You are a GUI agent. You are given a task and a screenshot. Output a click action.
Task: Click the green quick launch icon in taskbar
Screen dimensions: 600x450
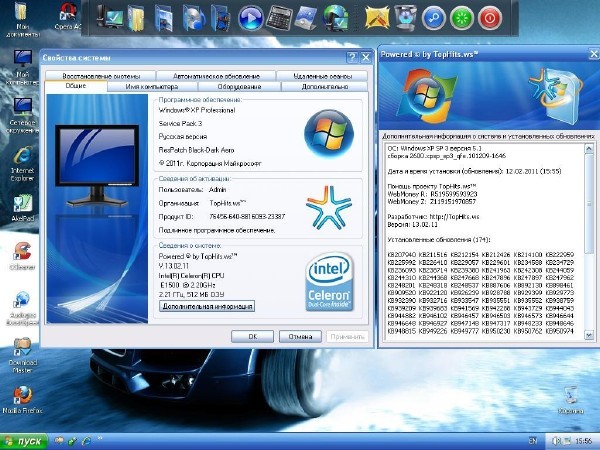click(72, 441)
